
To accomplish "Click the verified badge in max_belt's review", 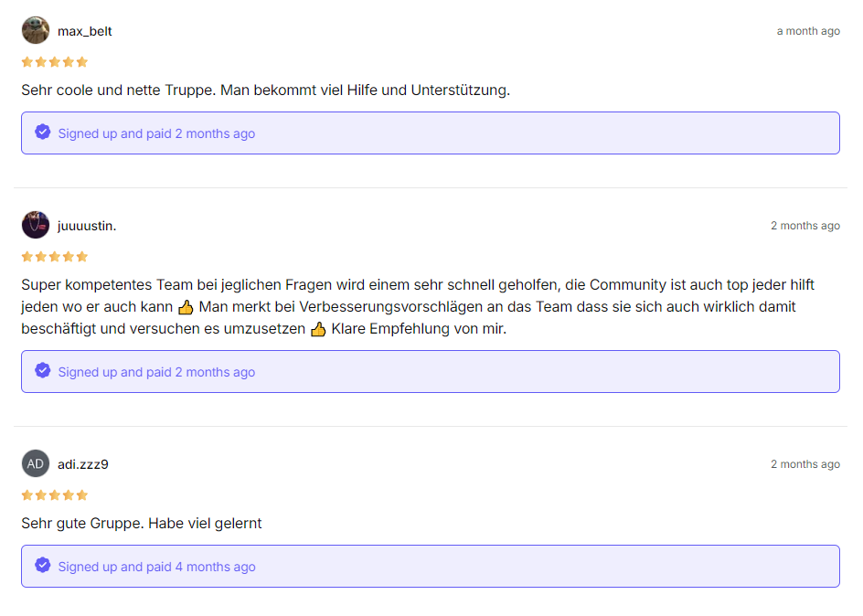I will [43, 132].
